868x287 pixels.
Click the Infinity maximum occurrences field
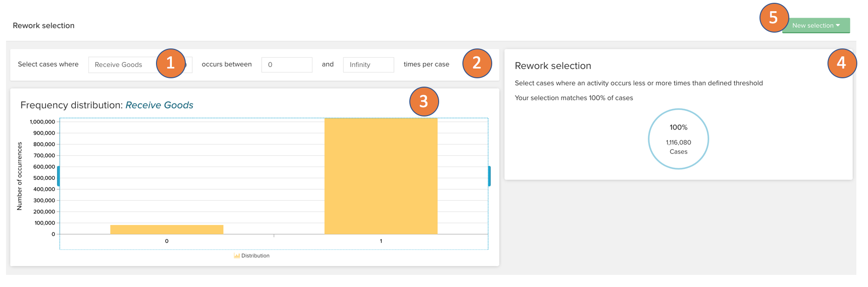click(368, 65)
